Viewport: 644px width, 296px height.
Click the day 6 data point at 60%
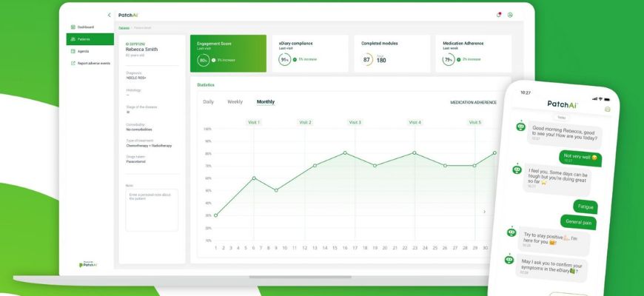[x=254, y=178]
